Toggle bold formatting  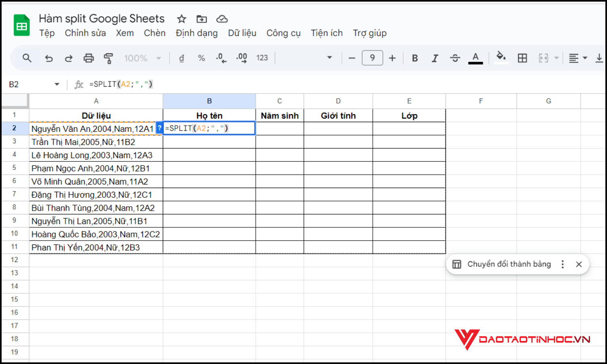pos(415,58)
